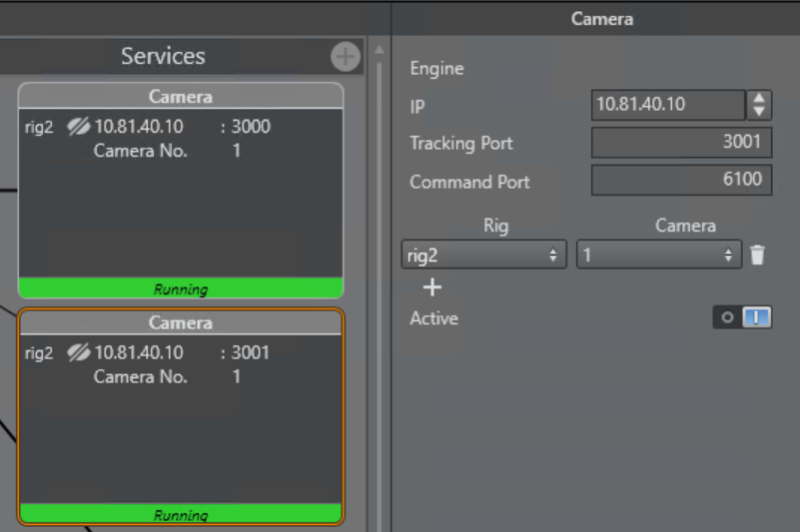Click engine link icon for port 3001 camera

click(x=78, y=352)
